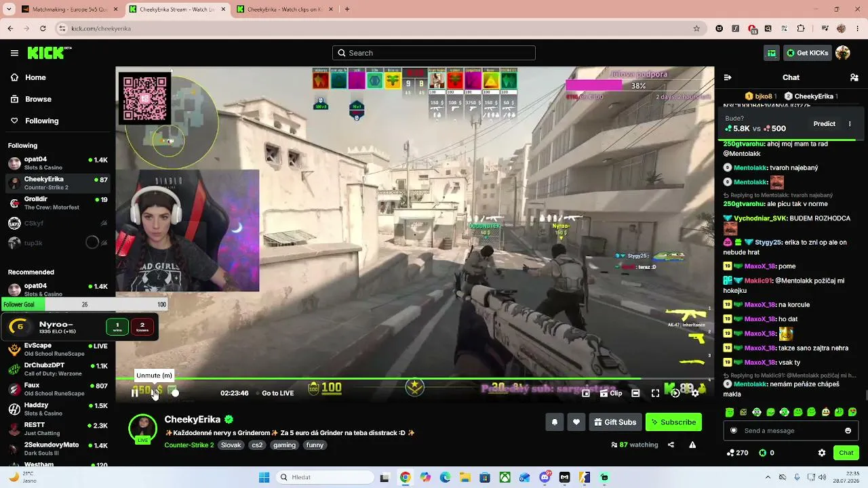Open the drops inventory icon beside Get KICKs

(x=772, y=53)
